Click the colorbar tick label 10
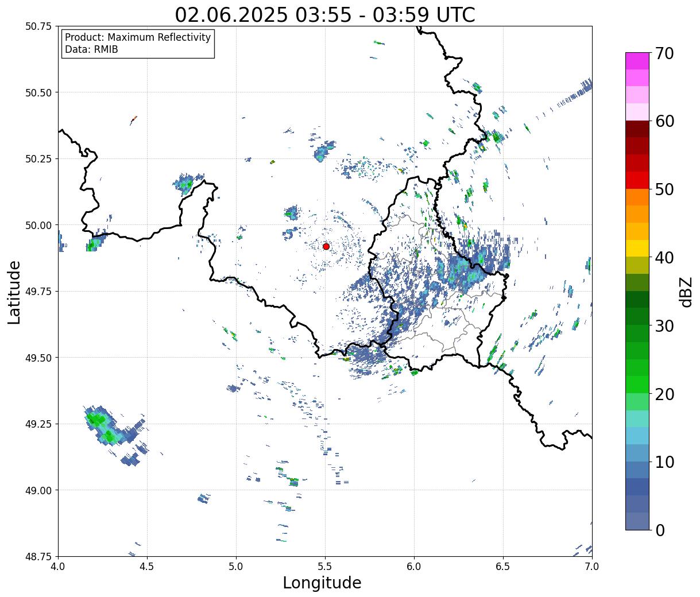This screenshot has width=700, height=597. point(664,462)
